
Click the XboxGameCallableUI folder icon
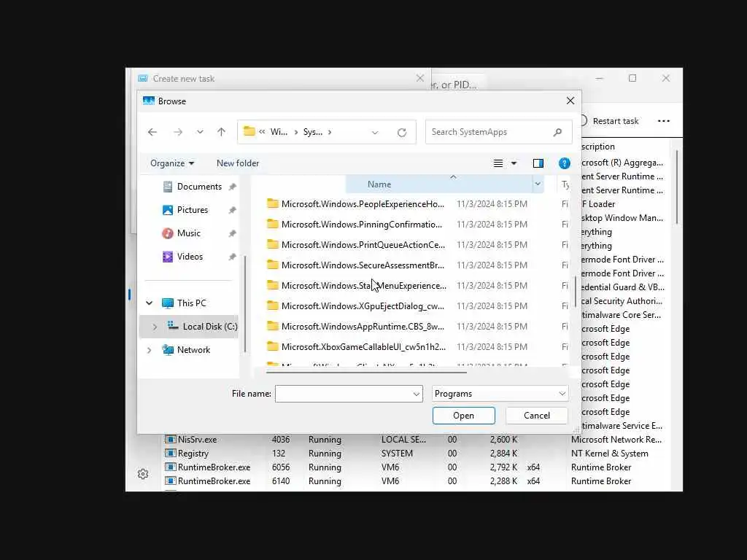(273, 346)
